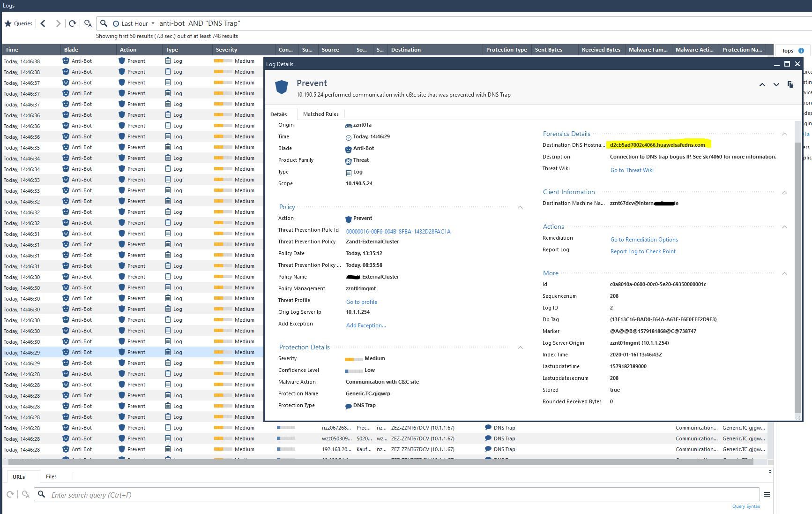Viewport: 812px width, 514px height.
Task: Collapse the Forensics Details section
Action: click(x=784, y=134)
